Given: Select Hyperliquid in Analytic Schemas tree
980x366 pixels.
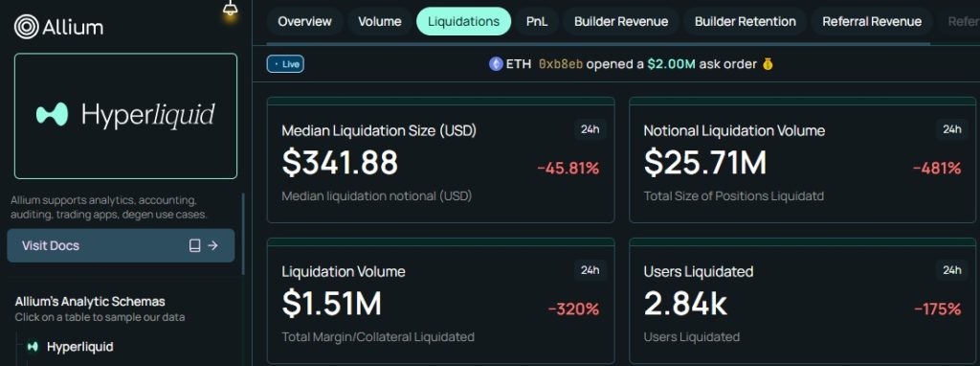Looking at the screenshot, I should (80, 346).
